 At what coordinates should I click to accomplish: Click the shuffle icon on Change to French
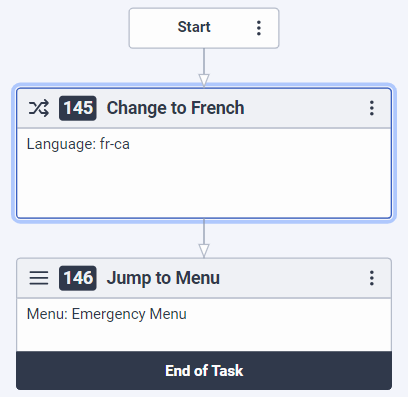(39, 108)
